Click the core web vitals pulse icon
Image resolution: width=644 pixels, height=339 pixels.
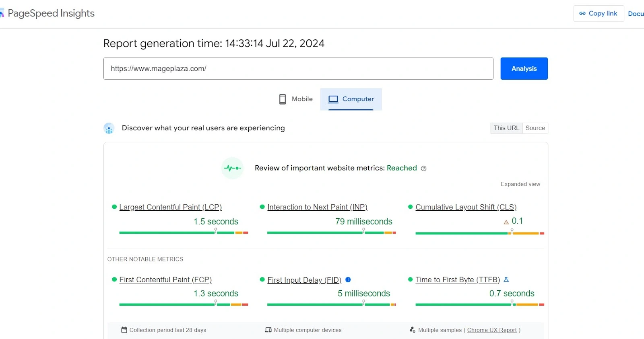click(232, 168)
